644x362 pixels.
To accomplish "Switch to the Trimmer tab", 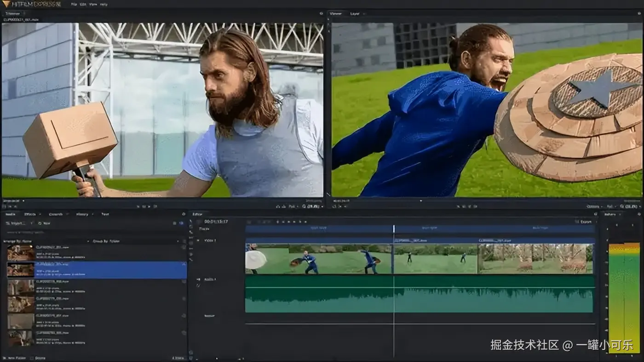I will coord(12,14).
